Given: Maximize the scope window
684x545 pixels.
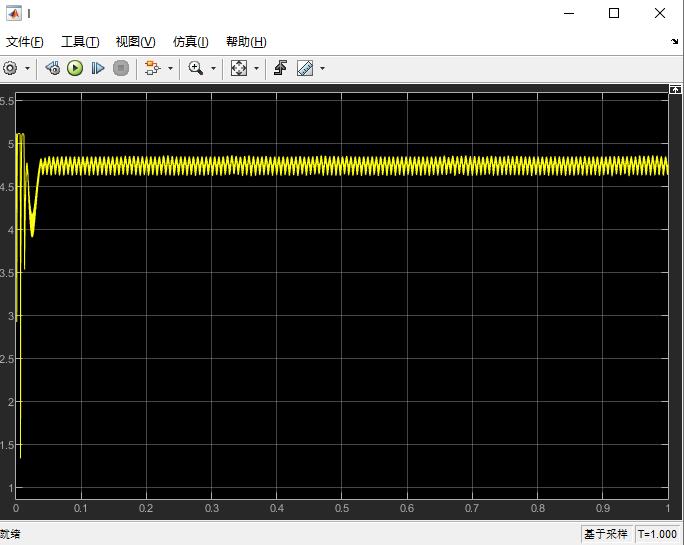Looking at the screenshot, I should (x=614, y=14).
